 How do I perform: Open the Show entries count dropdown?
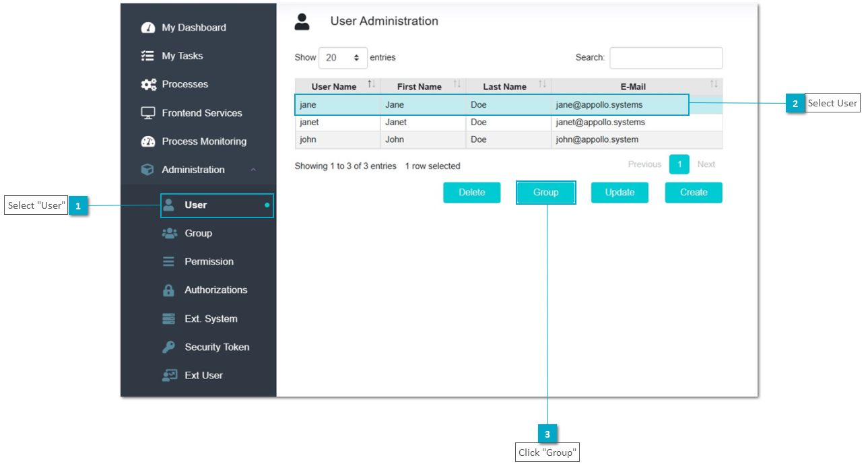coord(343,58)
